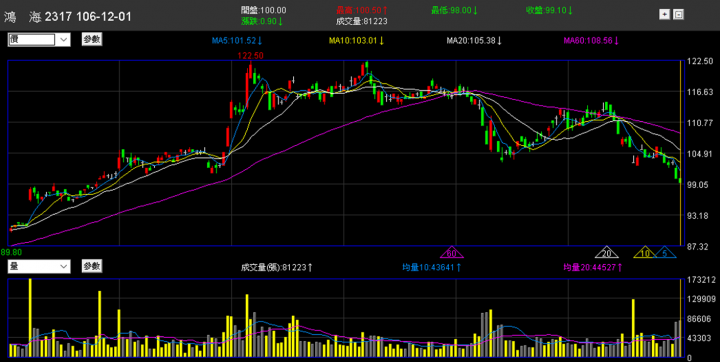
Task: Click the 93.18 price axis value
Action: [x=700, y=216]
